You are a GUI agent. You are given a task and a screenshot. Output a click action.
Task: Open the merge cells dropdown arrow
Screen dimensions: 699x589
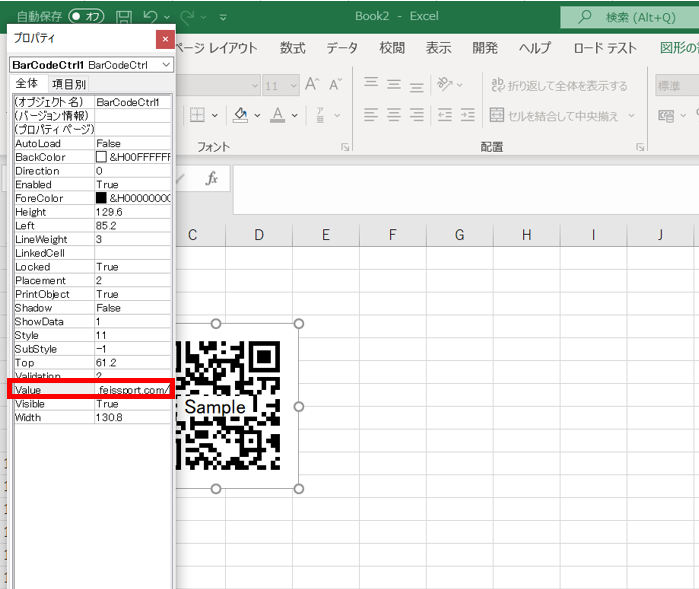[631, 115]
